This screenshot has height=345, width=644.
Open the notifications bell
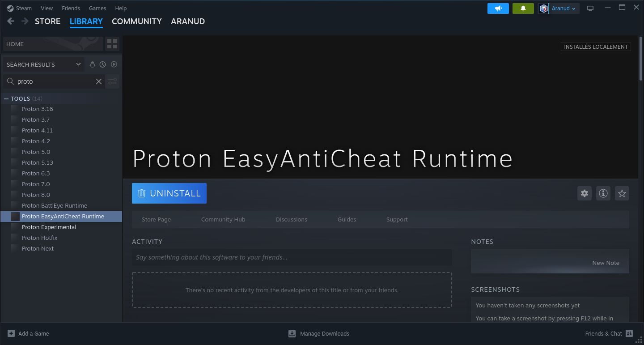[x=523, y=9]
